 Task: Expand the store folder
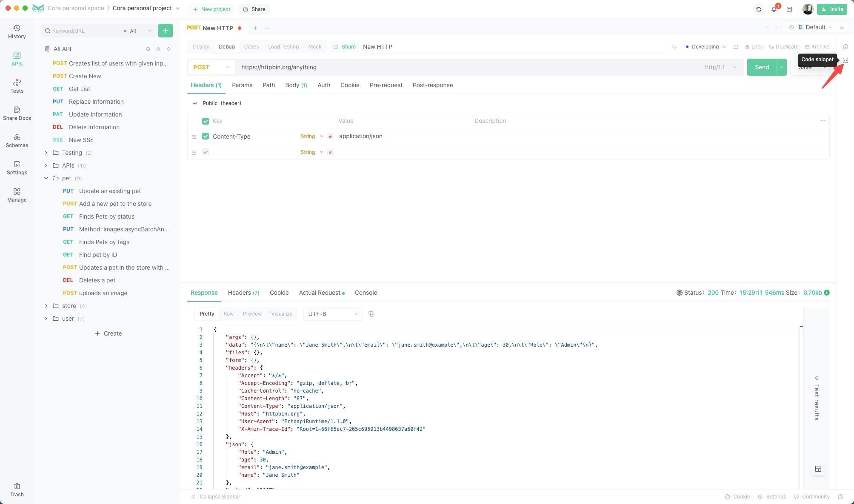tap(46, 306)
